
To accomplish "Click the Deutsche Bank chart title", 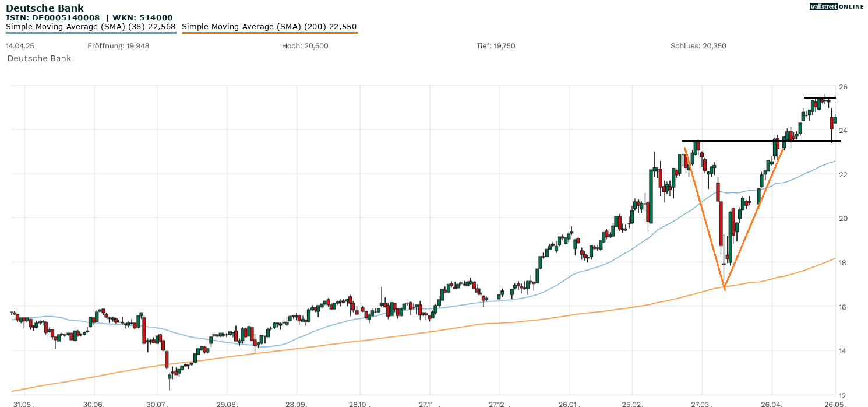I will click(x=45, y=8).
